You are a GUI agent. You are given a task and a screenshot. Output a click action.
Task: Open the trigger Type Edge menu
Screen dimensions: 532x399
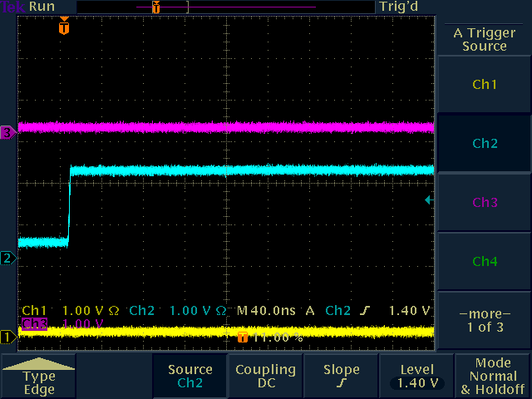(39, 377)
